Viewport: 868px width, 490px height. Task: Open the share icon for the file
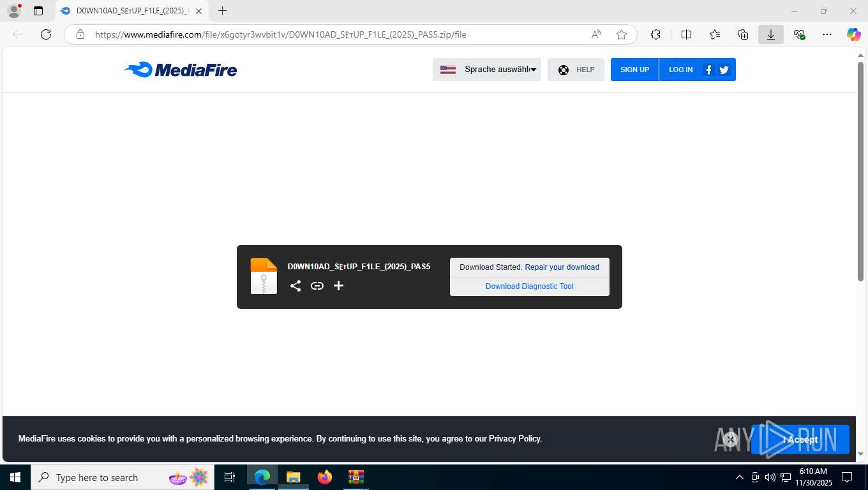(x=296, y=286)
